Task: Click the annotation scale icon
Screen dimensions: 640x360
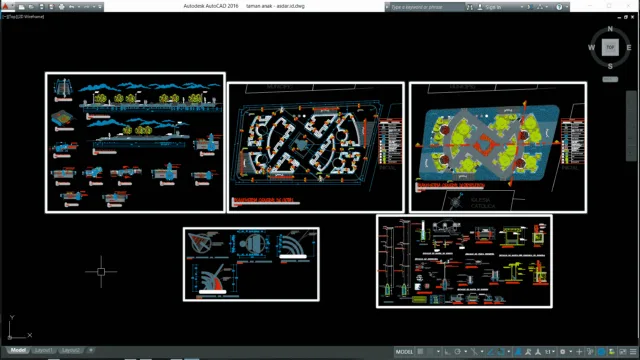Action: coord(538,352)
